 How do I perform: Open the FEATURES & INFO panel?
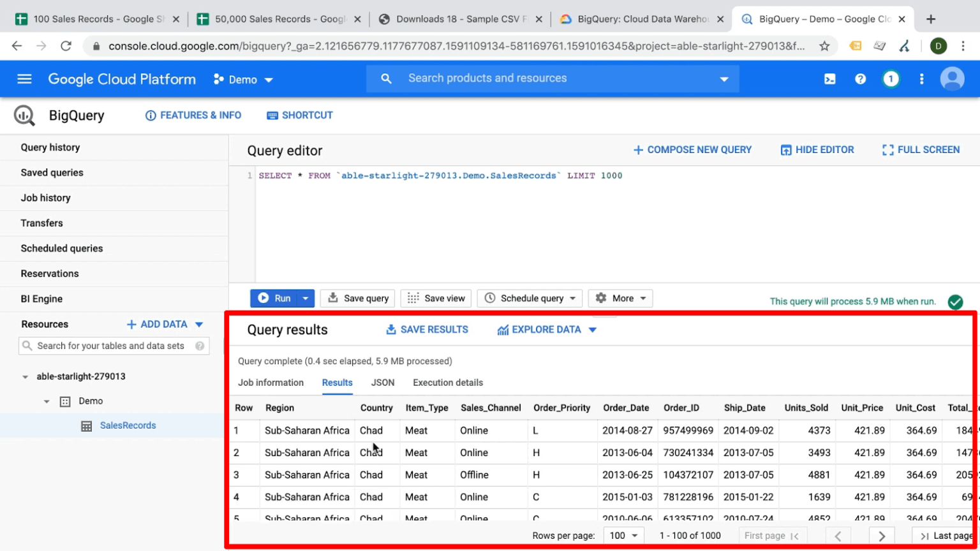pos(193,115)
